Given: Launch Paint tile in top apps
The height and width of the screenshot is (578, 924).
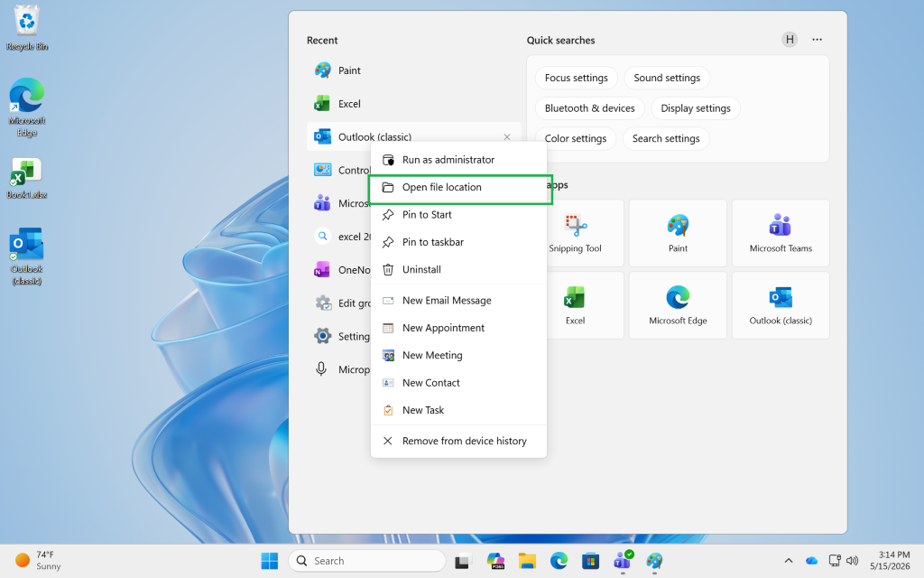Looking at the screenshot, I should pyautogui.click(x=678, y=233).
